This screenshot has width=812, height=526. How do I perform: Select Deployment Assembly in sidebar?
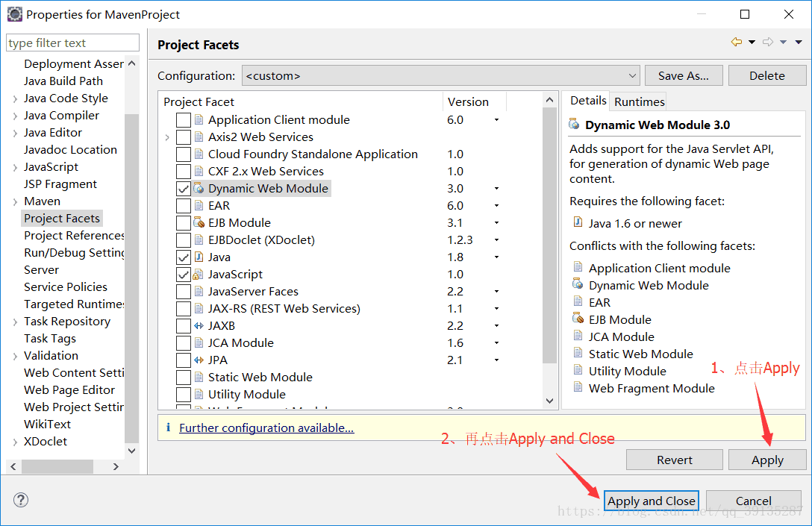(74, 63)
